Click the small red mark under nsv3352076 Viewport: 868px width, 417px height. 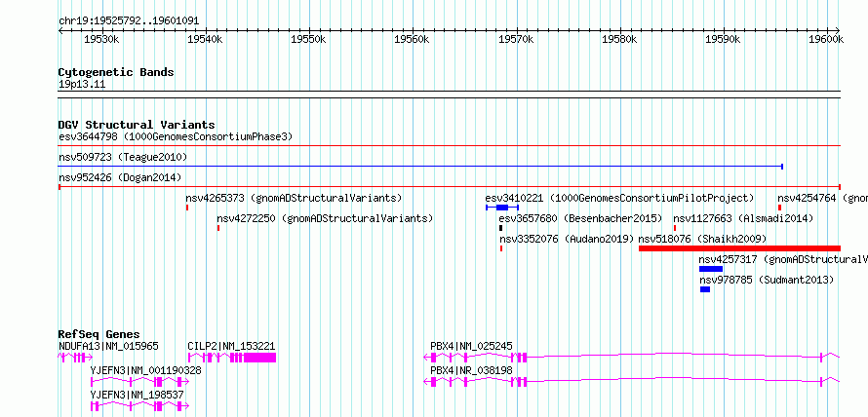pos(501,248)
